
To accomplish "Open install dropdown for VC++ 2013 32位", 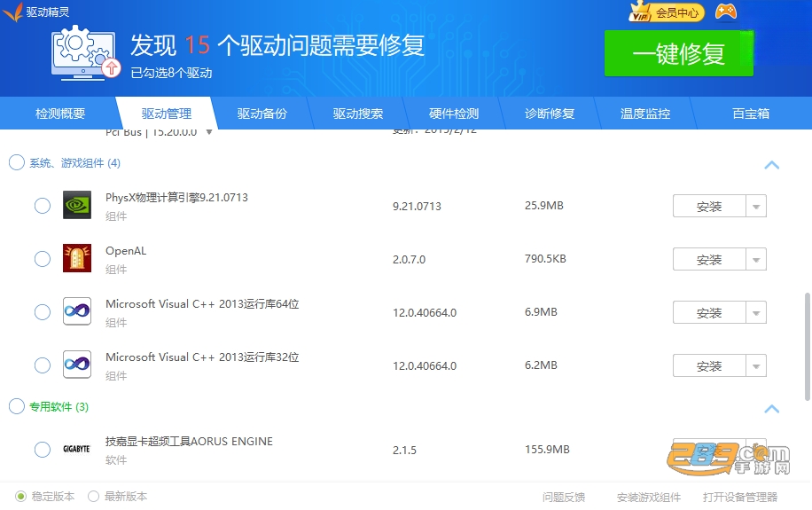I will (756, 366).
